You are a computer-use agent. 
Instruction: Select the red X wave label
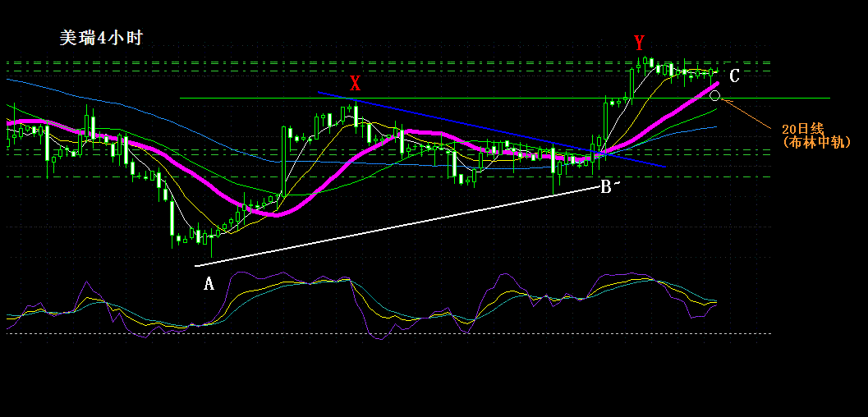click(x=356, y=84)
